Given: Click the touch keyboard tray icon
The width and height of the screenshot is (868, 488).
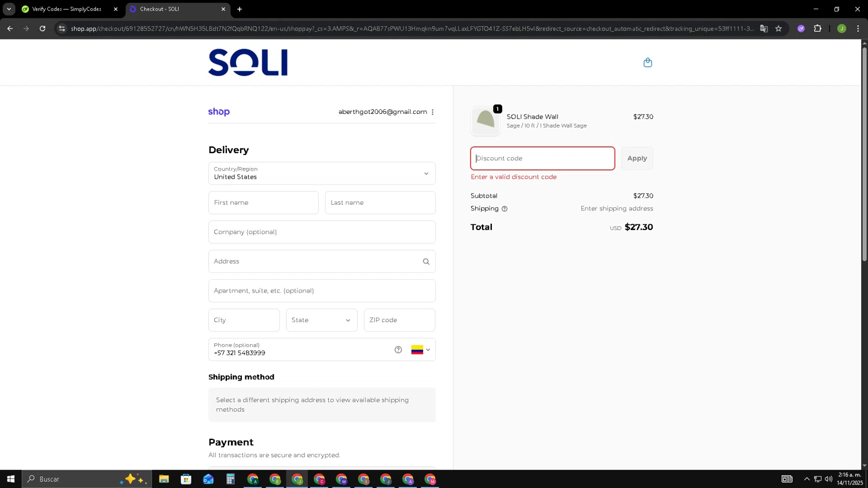Looking at the screenshot, I should 787,479.
